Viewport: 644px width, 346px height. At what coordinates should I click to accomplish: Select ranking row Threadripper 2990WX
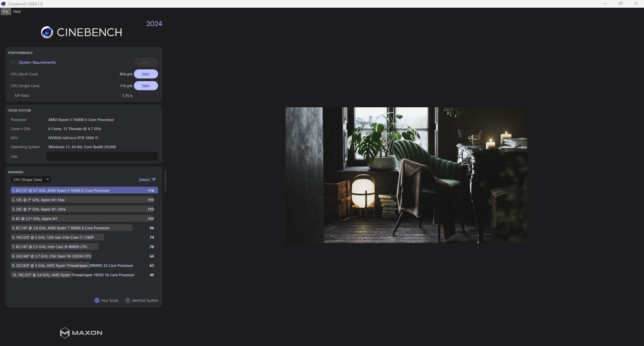84,266
